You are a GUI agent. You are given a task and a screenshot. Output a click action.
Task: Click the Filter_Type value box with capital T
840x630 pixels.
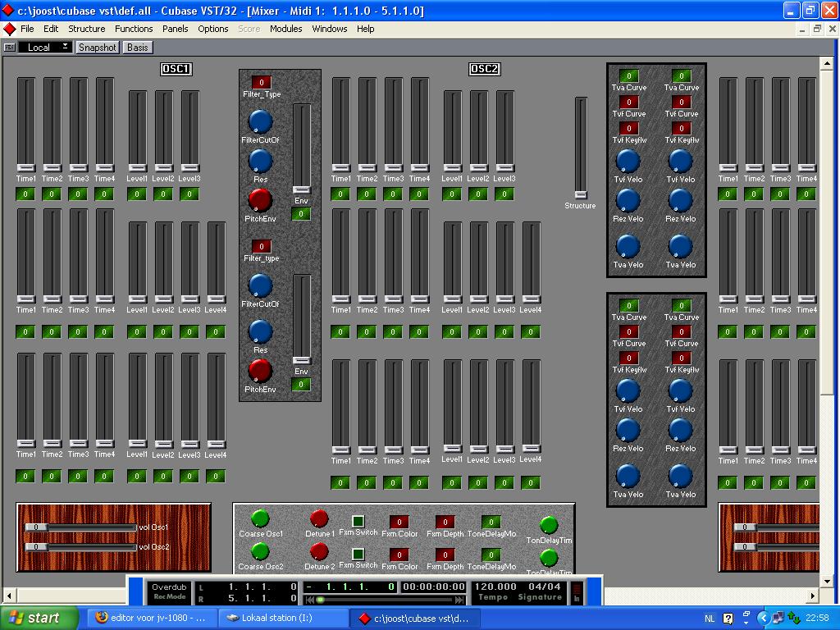click(x=262, y=82)
